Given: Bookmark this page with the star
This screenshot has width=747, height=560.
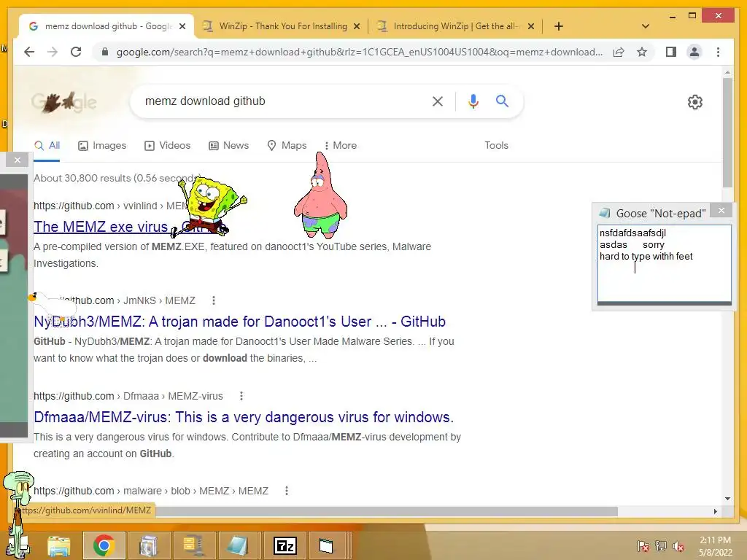Looking at the screenshot, I should [642, 52].
